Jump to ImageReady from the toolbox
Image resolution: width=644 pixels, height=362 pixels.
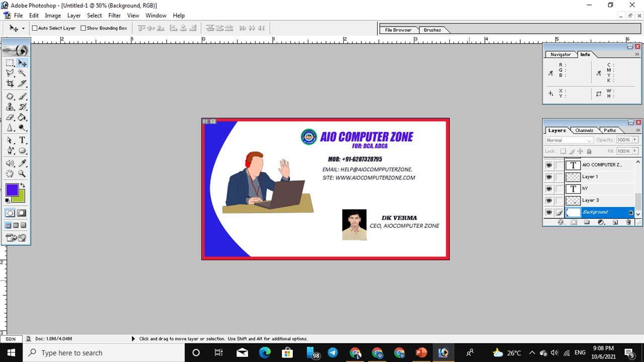click(x=16, y=238)
